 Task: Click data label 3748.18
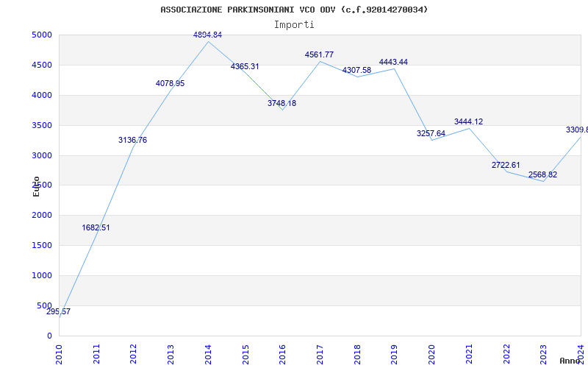pos(282,103)
